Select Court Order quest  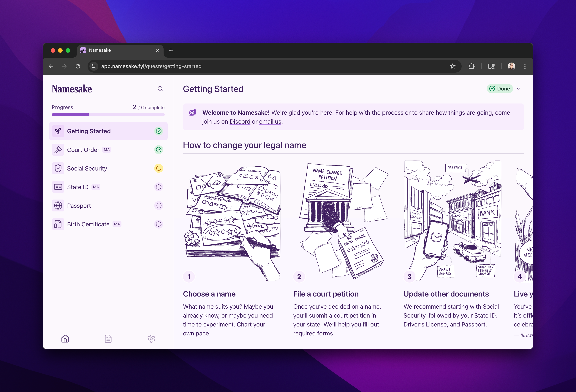[x=108, y=150]
